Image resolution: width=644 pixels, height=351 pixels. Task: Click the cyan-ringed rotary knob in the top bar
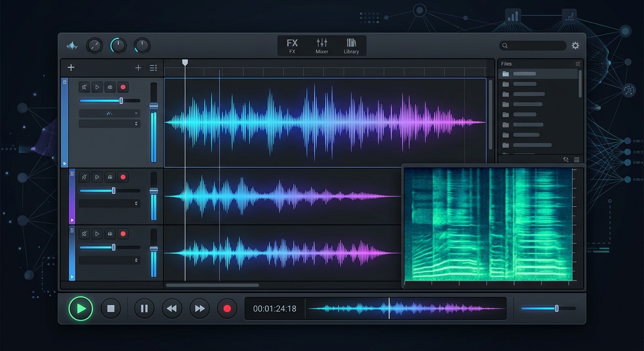coord(118,46)
